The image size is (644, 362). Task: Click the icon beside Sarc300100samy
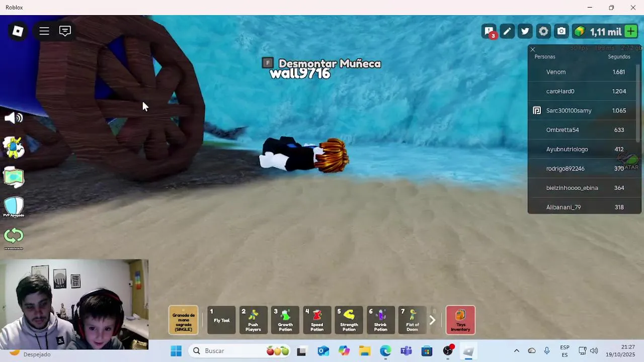click(x=537, y=111)
